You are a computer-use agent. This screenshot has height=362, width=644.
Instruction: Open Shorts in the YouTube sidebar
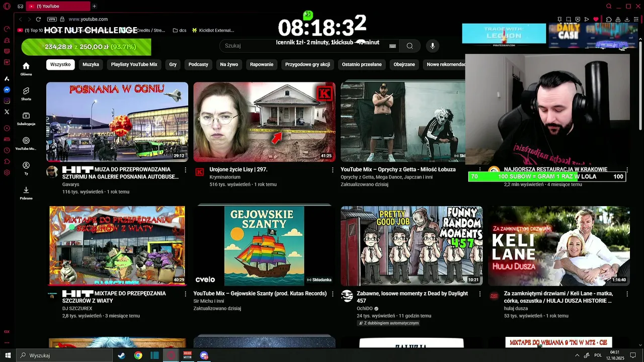pos(26,94)
